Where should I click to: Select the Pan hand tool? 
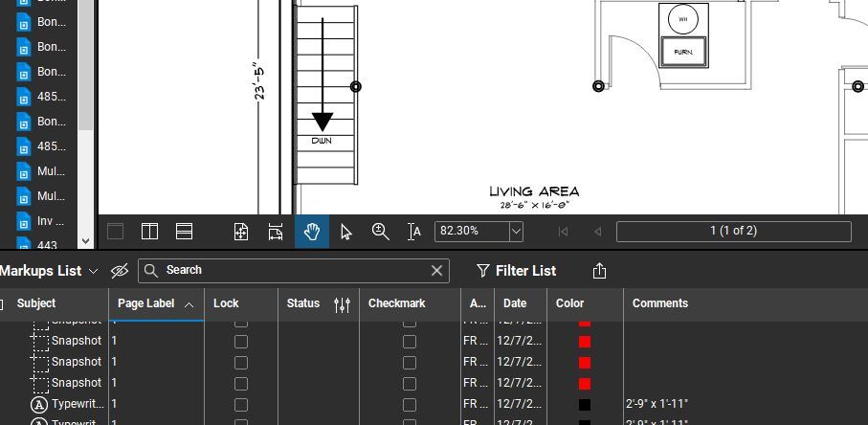pyautogui.click(x=312, y=232)
